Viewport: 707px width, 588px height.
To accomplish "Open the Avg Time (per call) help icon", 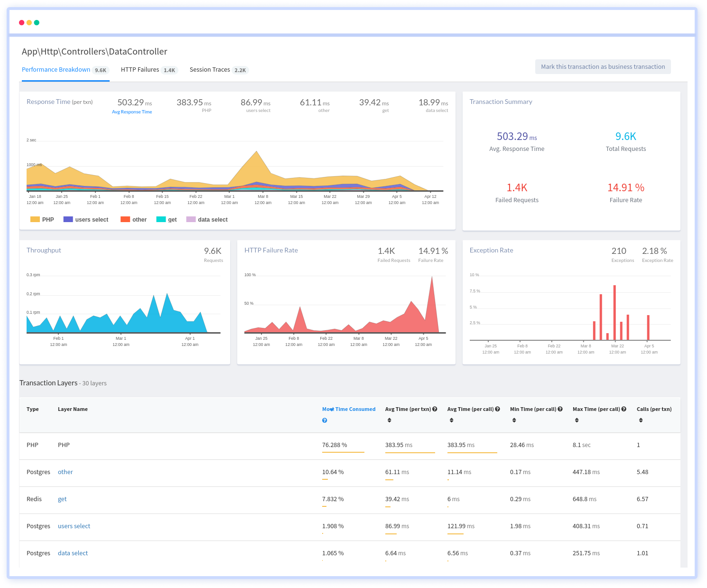I will (x=497, y=409).
